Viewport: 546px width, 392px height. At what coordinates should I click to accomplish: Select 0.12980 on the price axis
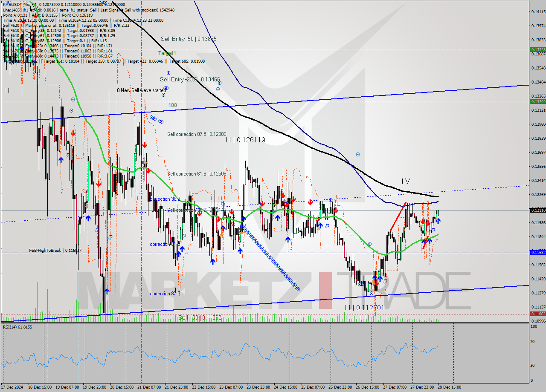pyautogui.click(x=538, y=124)
